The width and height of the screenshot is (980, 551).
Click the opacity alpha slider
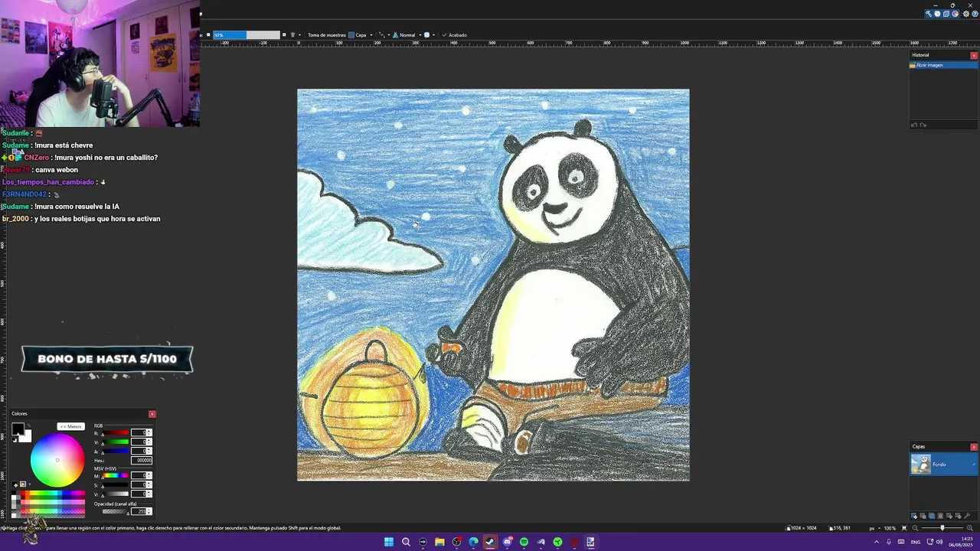click(115, 511)
